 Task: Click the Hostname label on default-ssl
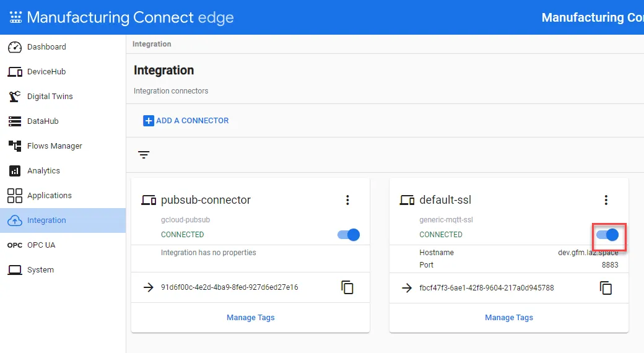(437, 253)
